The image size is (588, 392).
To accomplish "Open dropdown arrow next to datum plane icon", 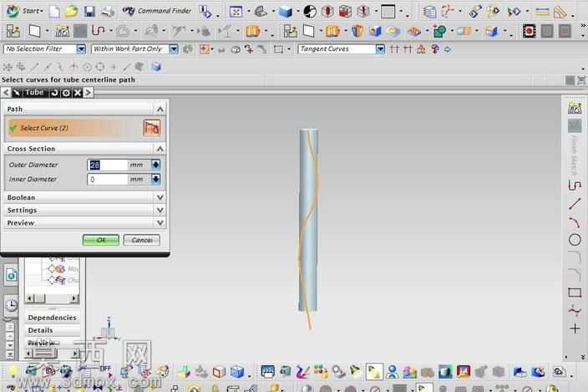I will click(x=48, y=31).
